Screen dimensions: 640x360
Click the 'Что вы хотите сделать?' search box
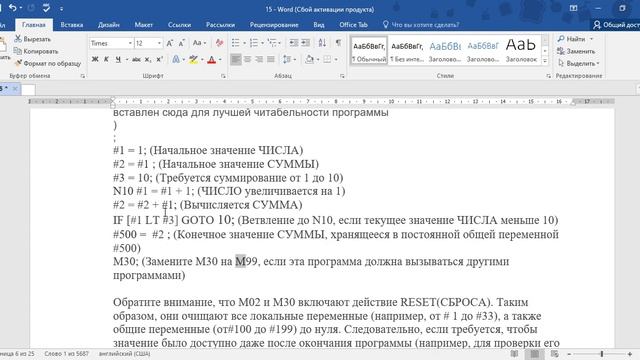(421, 25)
